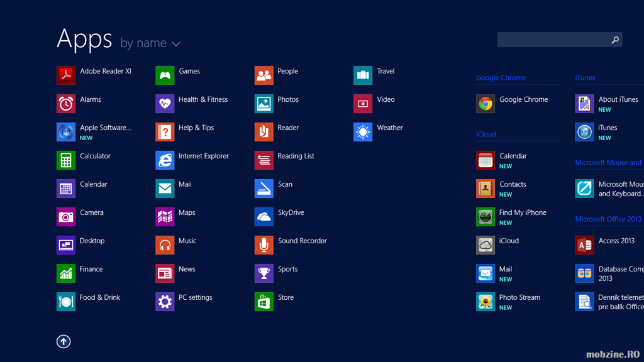Select the iCloud group header
The width and height of the screenshot is (644, 362).
[486, 134]
